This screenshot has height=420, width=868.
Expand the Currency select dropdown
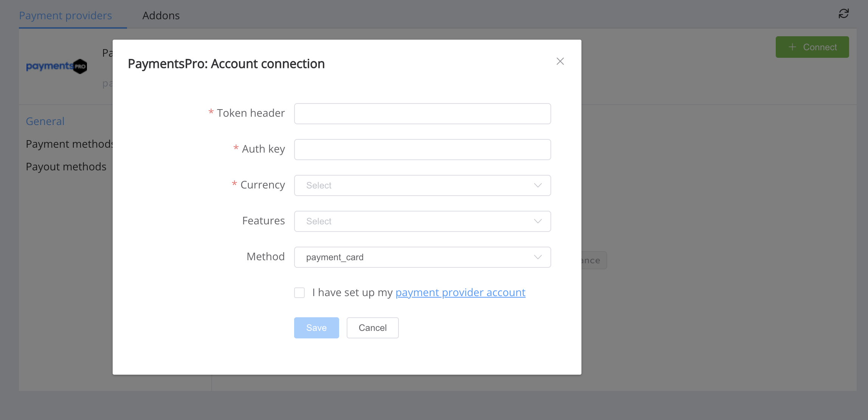click(x=422, y=185)
